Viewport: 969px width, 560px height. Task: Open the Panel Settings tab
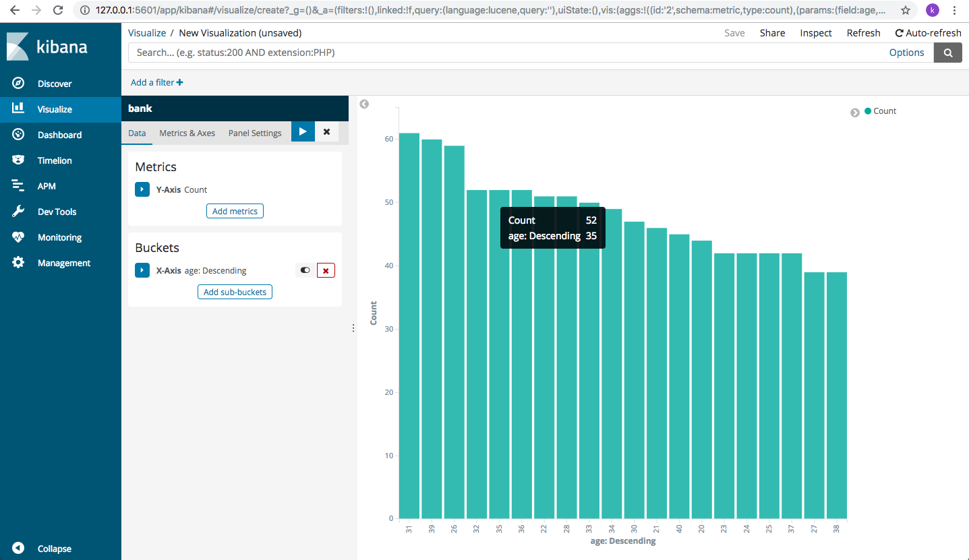tap(255, 133)
